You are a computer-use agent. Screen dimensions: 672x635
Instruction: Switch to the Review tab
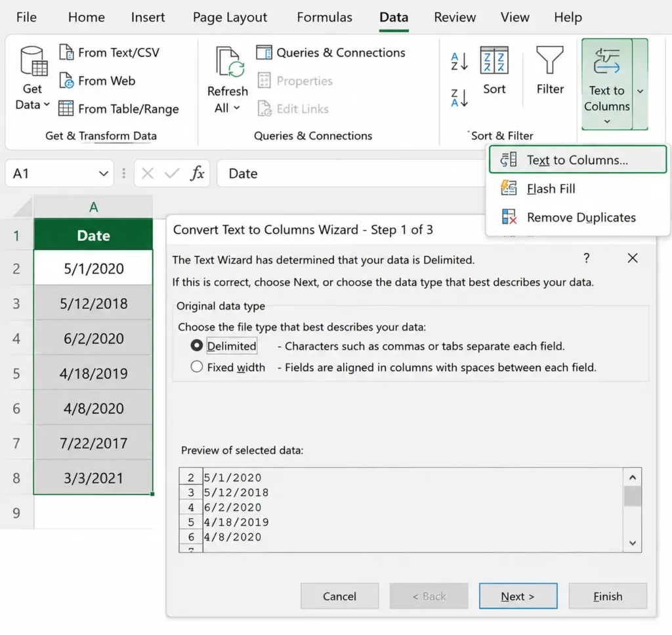(455, 17)
